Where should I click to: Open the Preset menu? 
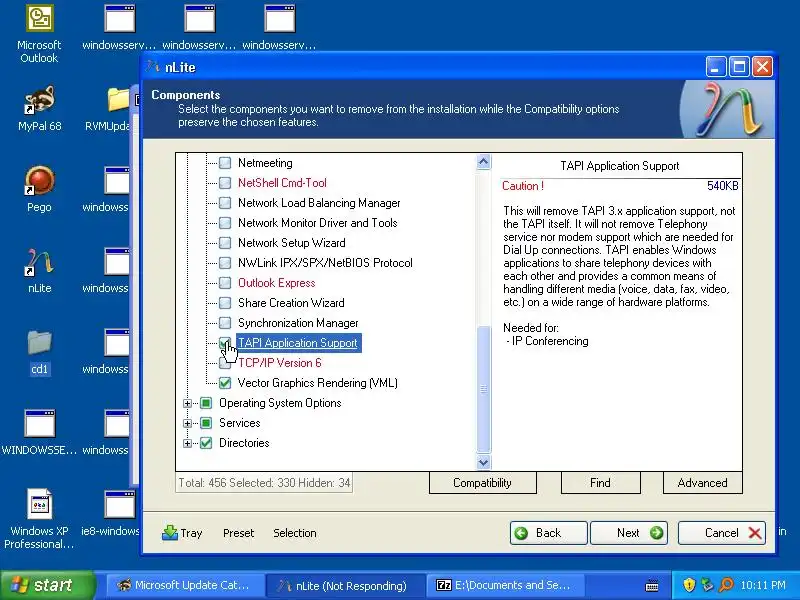click(x=238, y=533)
